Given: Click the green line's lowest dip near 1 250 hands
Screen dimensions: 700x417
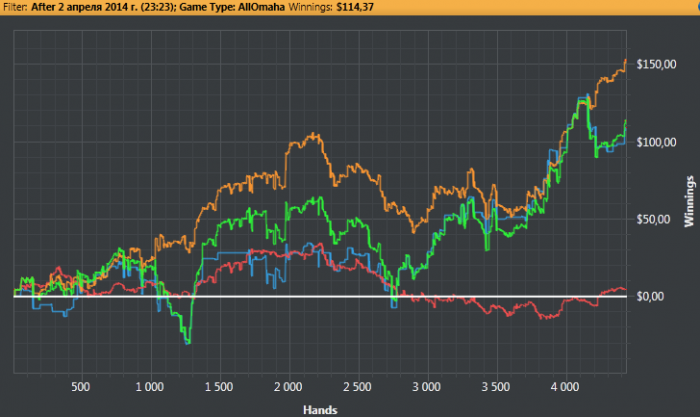Looking at the screenshot, I should [x=188, y=342].
